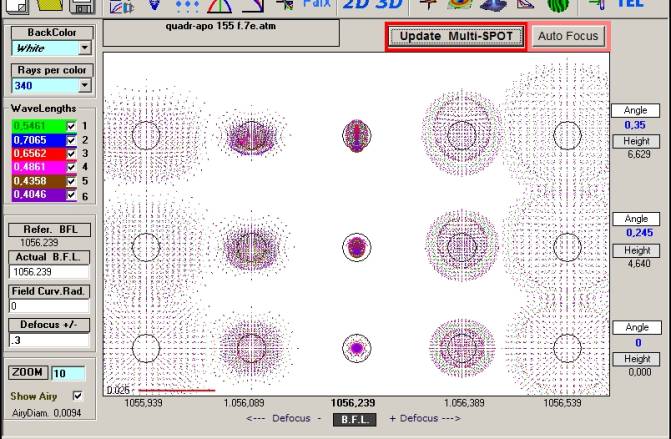Click the Field Curv.Rad. input field
The image size is (671, 439).
49,306
